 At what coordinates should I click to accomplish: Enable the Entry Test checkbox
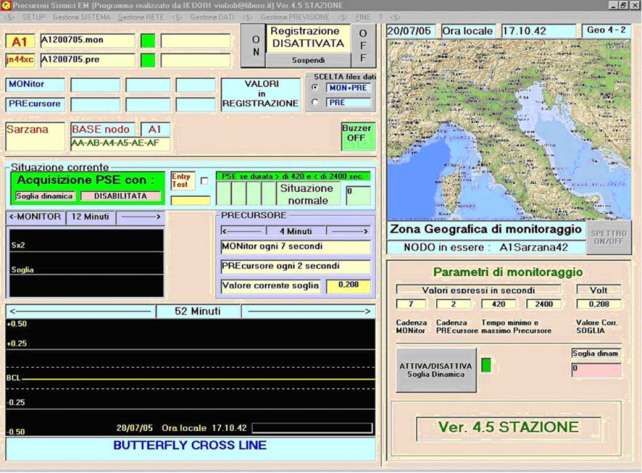205,180
